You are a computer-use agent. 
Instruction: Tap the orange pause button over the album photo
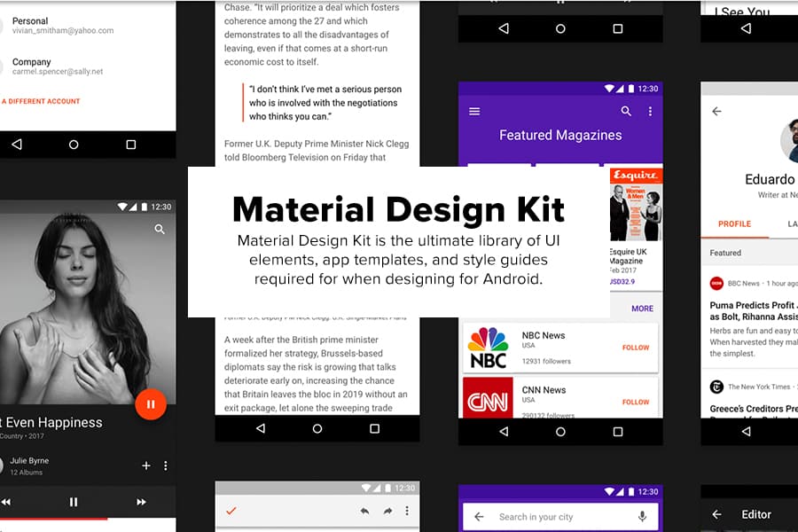[151, 404]
